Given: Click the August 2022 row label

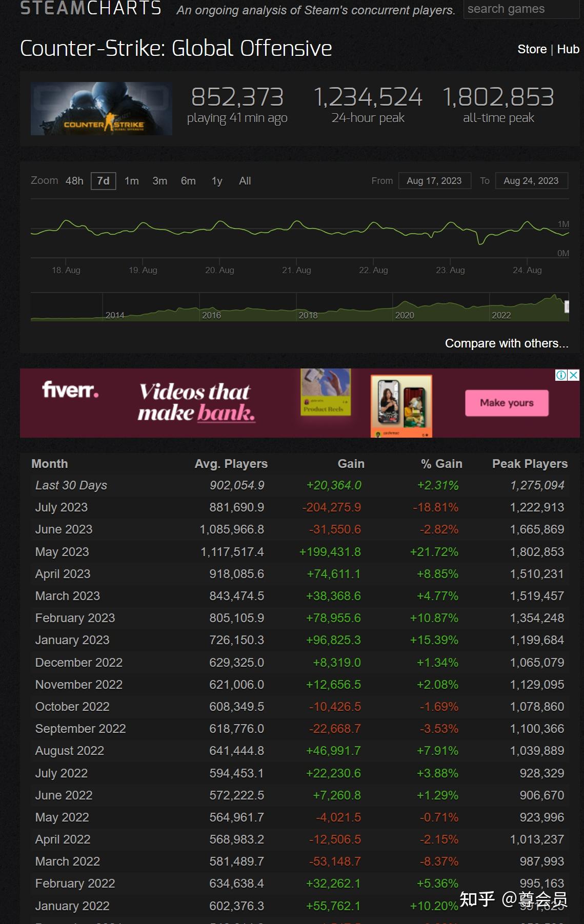Looking at the screenshot, I should click(70, 751).
